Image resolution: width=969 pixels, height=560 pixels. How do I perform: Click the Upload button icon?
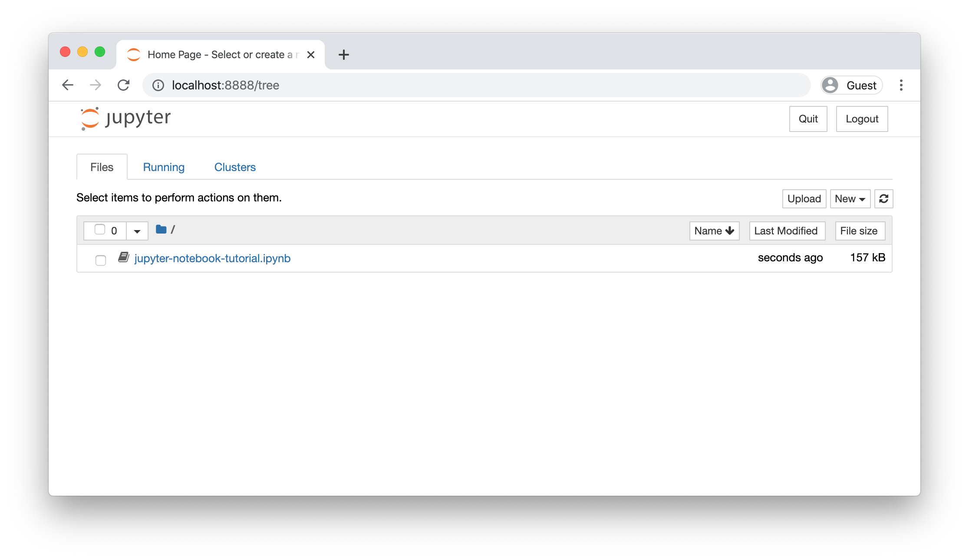pyautogui.click(x=803, y=198)
